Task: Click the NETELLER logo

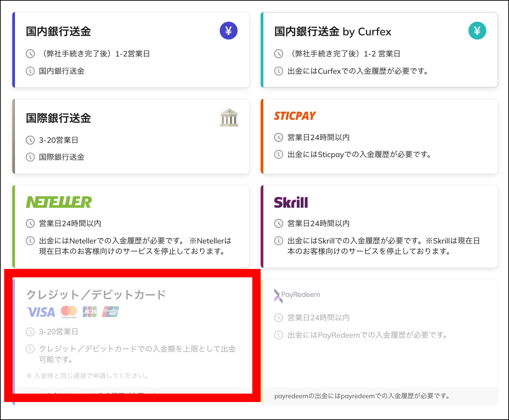Action: click(59, 202)
